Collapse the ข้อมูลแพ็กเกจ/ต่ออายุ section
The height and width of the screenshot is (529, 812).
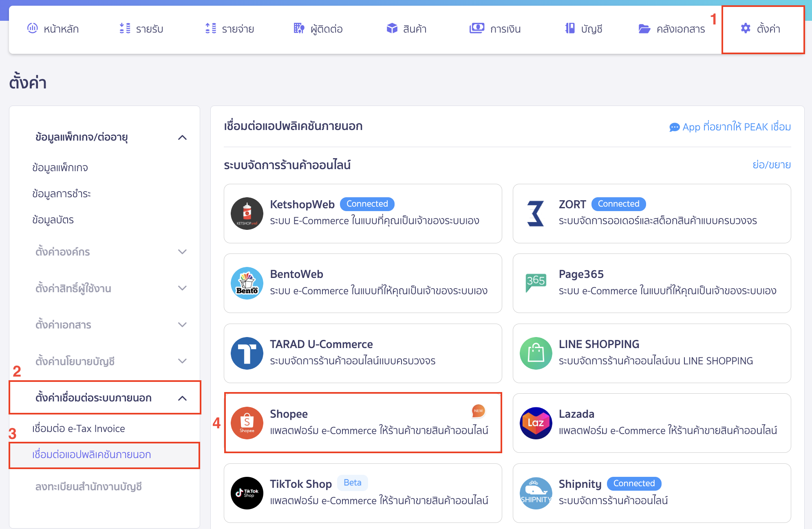point(182,137)
